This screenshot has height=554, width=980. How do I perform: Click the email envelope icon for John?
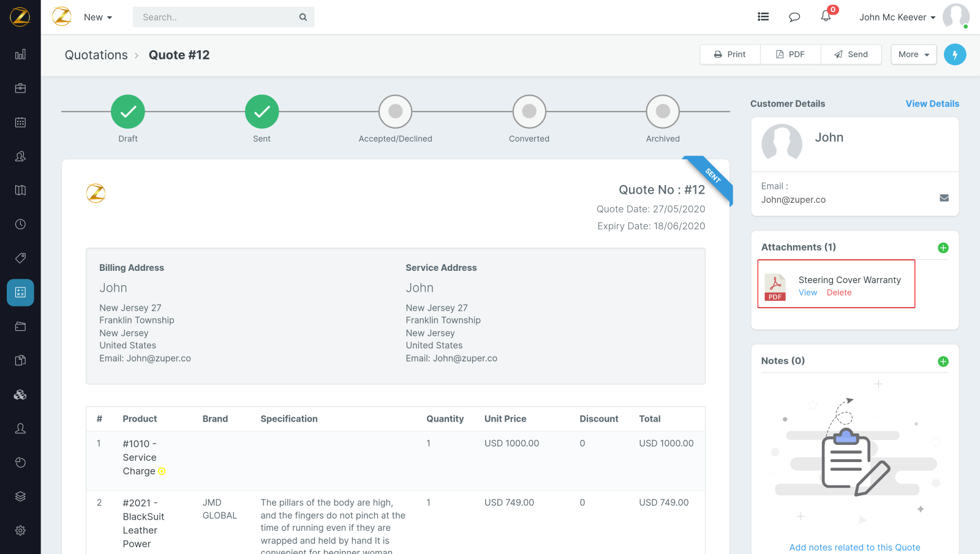tap(944, 198)
